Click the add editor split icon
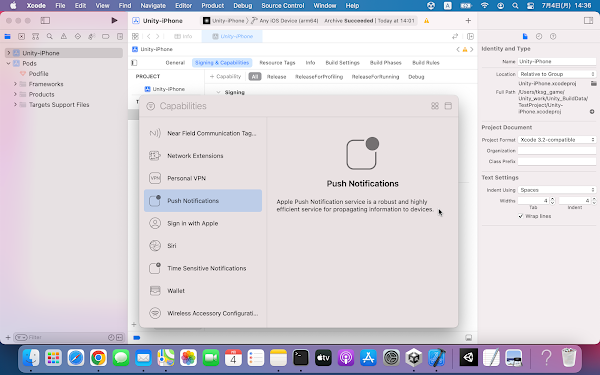Image resolution: width=600 pixels, height=375 pixels. [470, 36]
